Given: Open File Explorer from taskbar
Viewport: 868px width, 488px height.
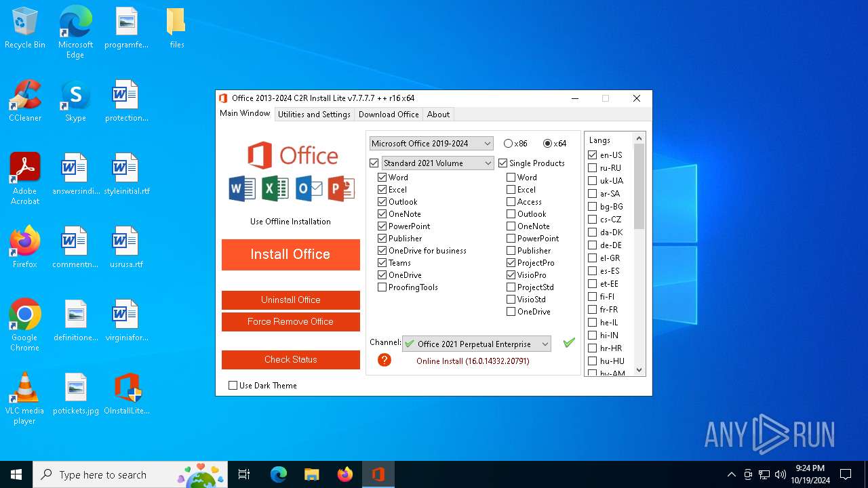Looking at the screenshot, I should click(x=311, y=474).
